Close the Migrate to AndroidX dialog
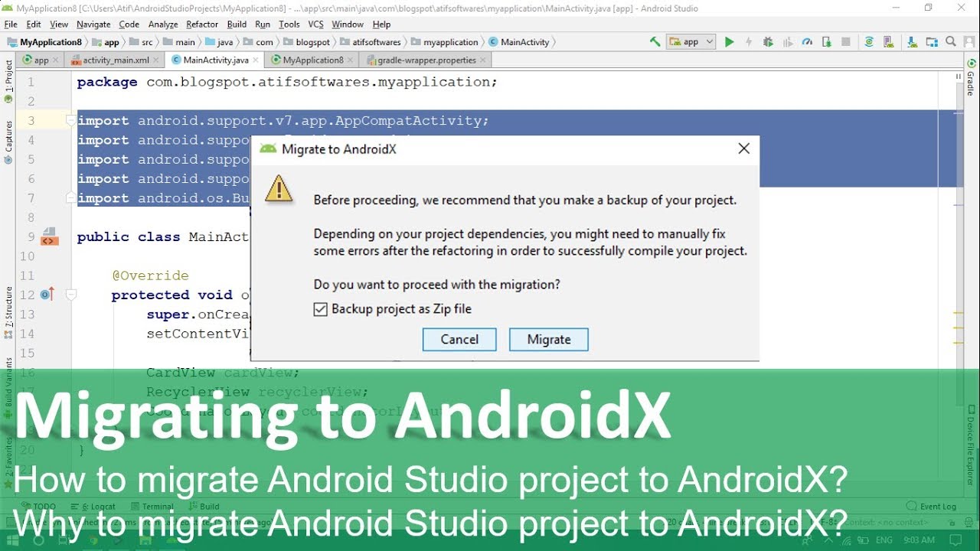The height and width of the screenshot is (551, 980). coord(743,148)
